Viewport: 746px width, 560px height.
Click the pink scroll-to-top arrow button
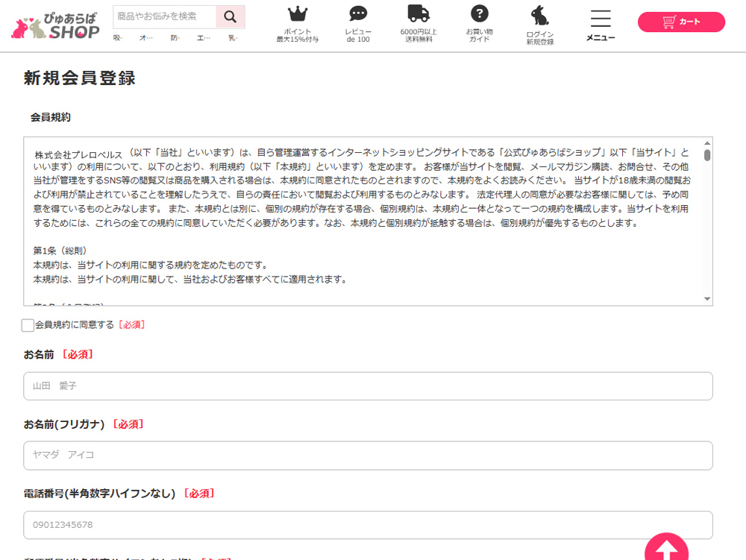(x=666, y=547)
